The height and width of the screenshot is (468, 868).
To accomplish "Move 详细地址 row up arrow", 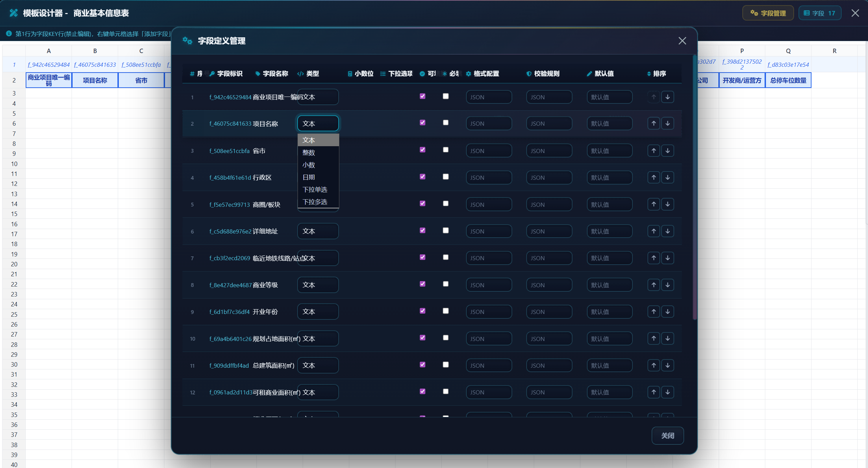I will (x=654, y=231).
